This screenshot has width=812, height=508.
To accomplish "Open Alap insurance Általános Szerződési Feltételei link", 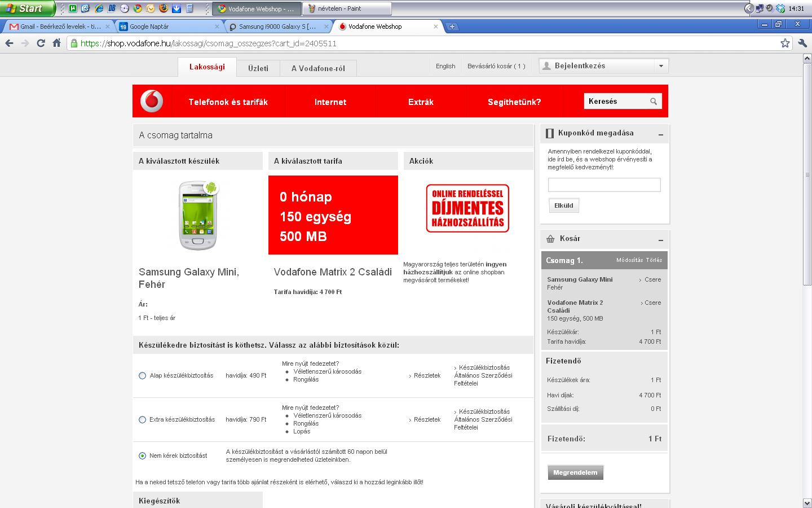I will click(483, 375).
